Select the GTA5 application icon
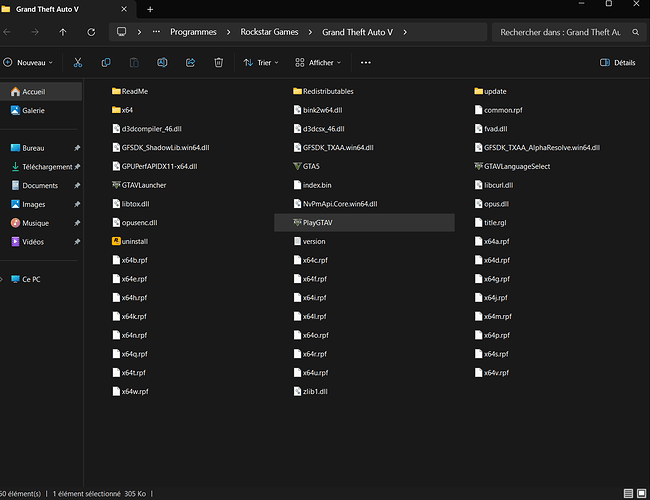This screenshot has width=650, height=500. click(x=306, y=166)
